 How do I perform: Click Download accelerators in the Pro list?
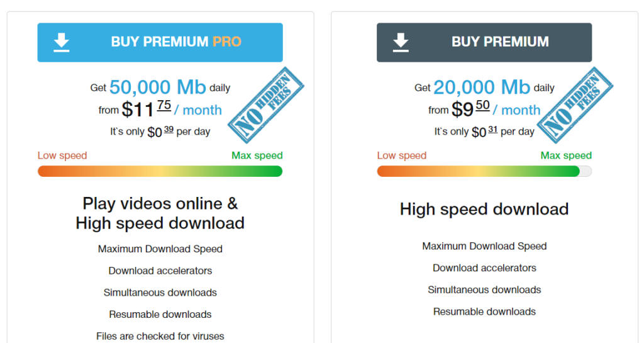coord(160,271)
